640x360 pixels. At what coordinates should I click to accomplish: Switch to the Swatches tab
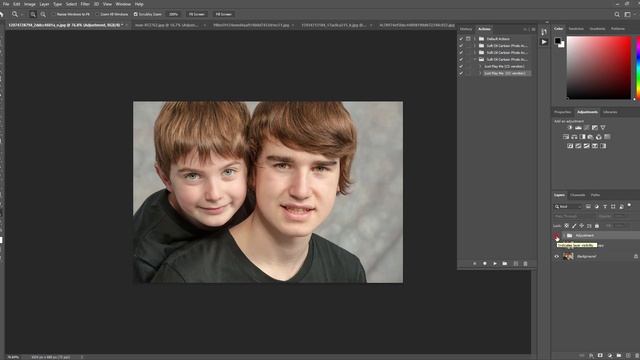pyautogui.click(x=576, y=29)
